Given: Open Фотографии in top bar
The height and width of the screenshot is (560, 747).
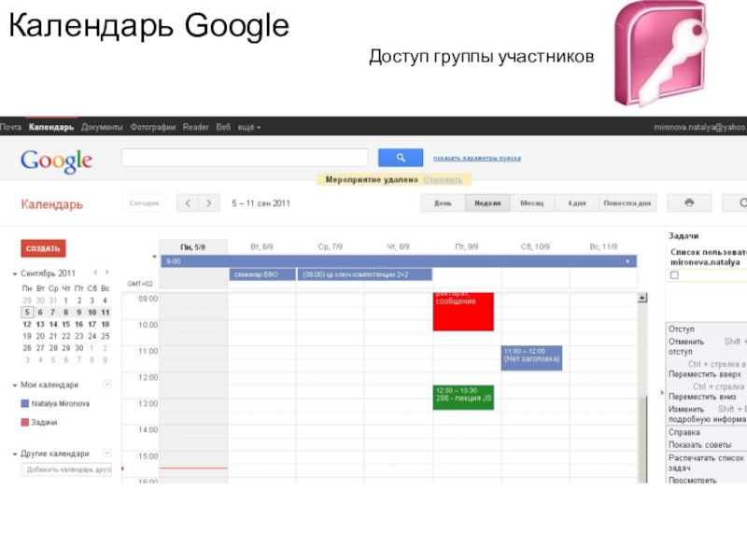Looking at the screenshot, I should [x=153, y=127].
